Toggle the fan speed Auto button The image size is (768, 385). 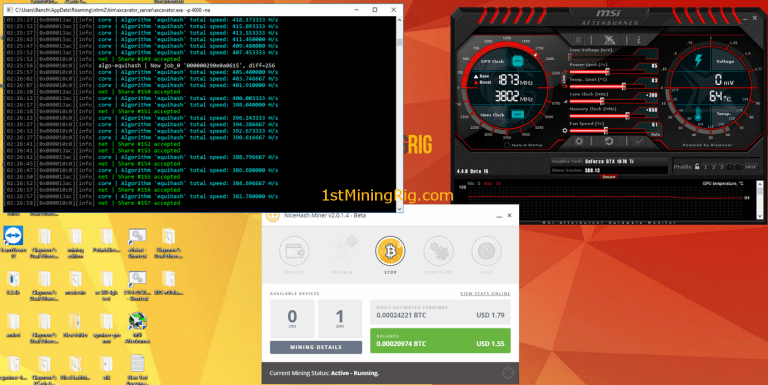655,134
